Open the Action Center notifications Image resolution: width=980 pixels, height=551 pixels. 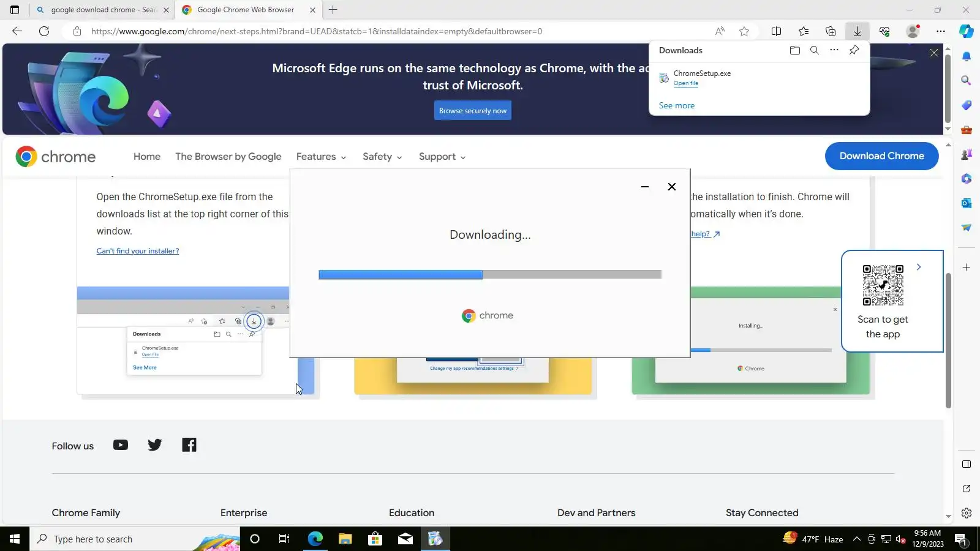960,539
